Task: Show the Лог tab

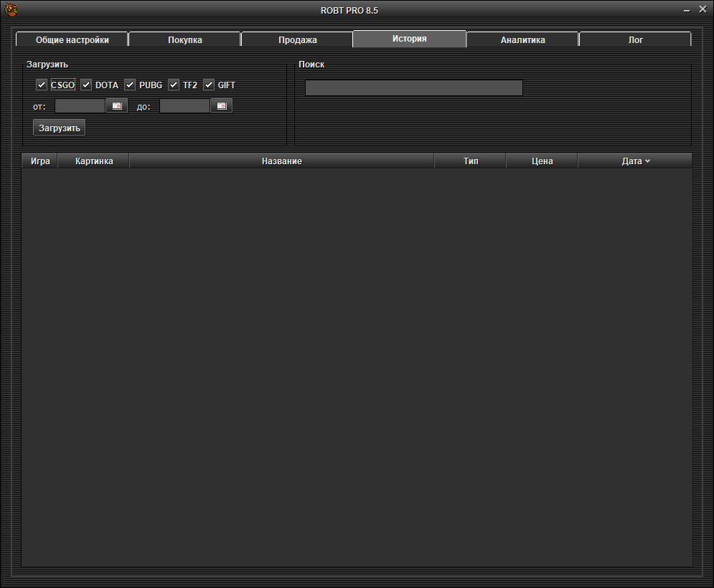Action: click(635, 40)
